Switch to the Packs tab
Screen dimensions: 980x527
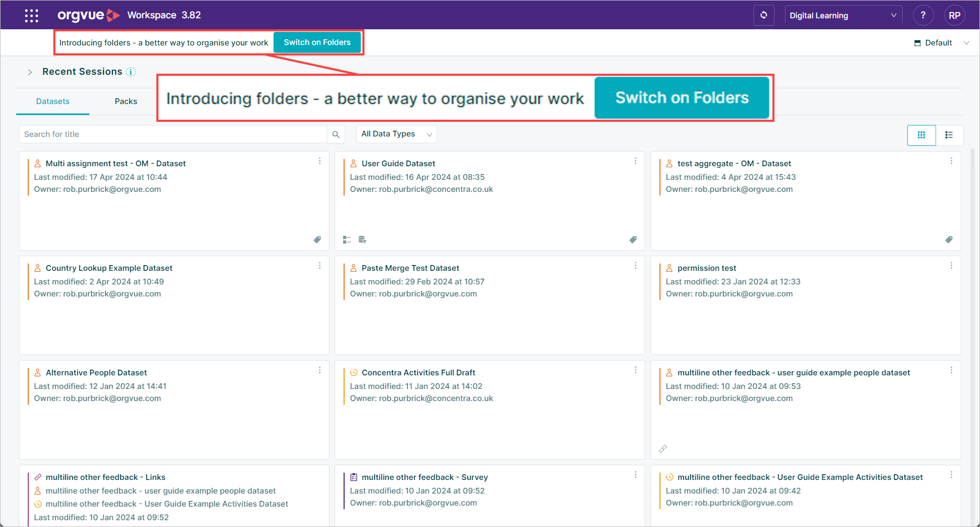(x=126, y=101)
